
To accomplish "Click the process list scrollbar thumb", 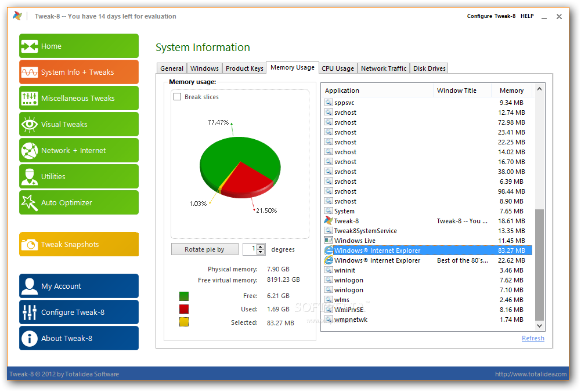I will [540, 264].
